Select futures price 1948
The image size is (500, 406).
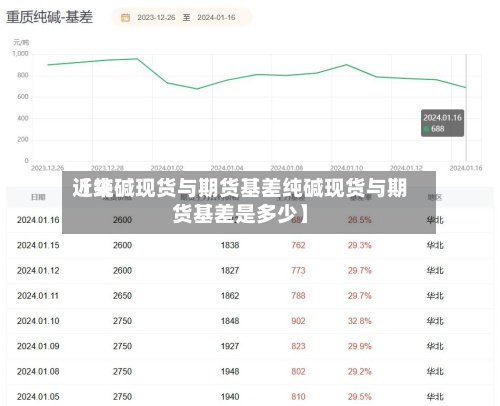[x=230, y=371]
